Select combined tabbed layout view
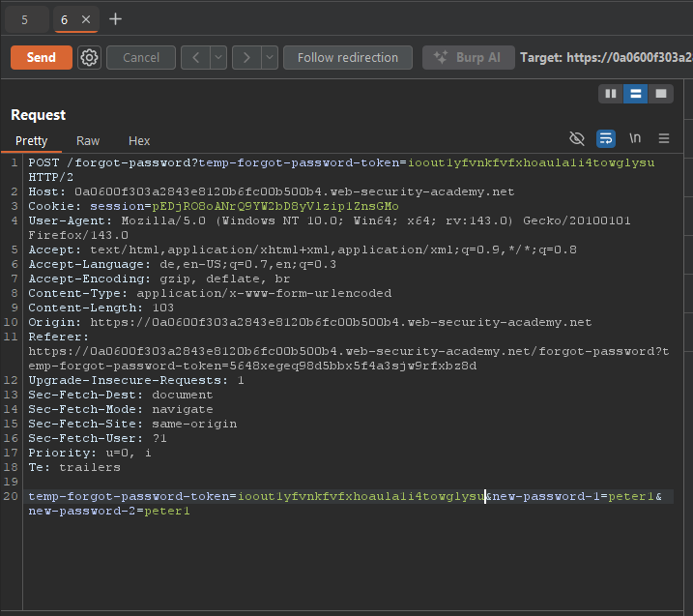 click(661, 93)
